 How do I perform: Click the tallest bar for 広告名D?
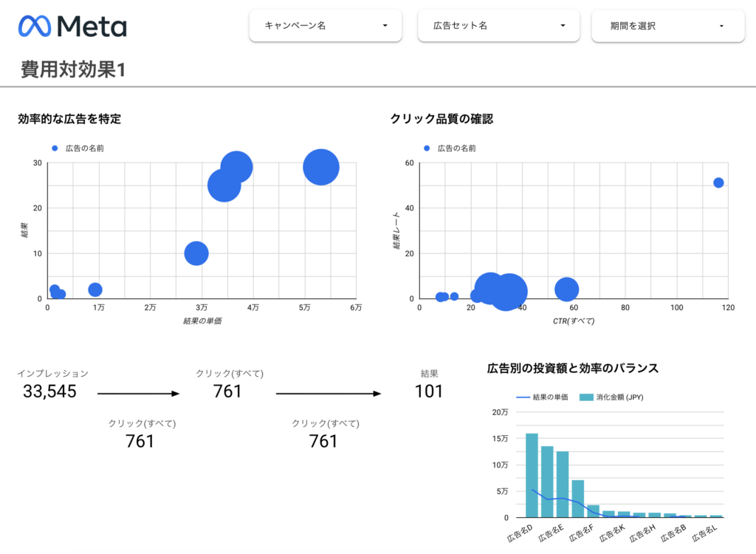coord(532,475)
